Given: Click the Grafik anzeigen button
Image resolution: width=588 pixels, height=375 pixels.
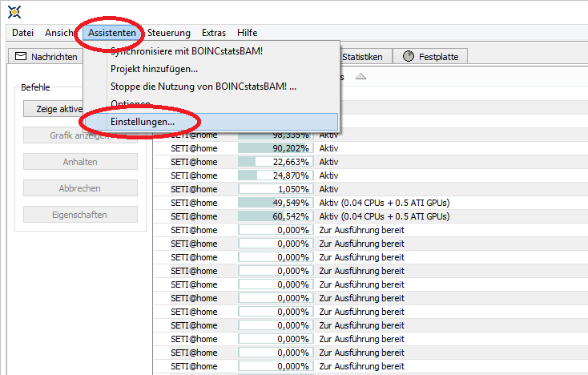Looking at the screenshot, I should pyautogui.click(x=80, y=135).
